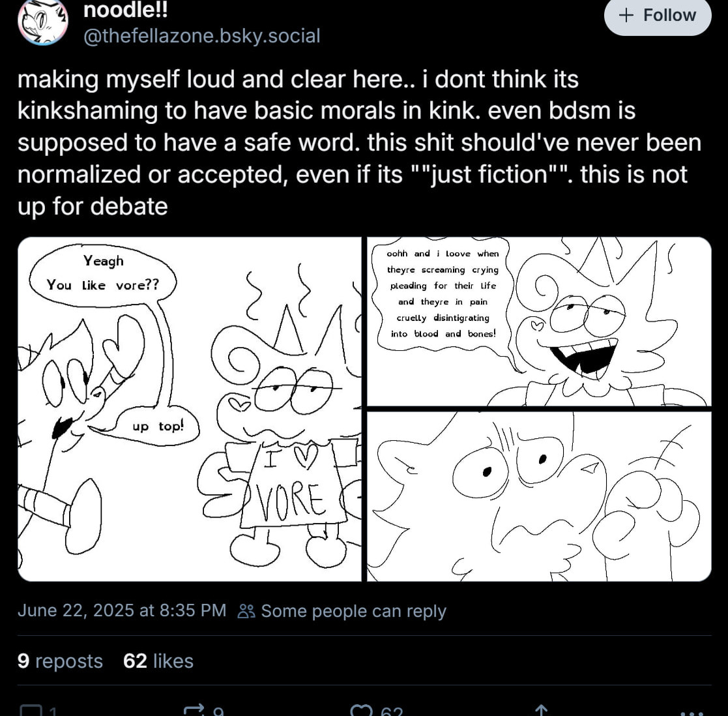This screenshot has height=716, width=728.
Task: Click the repost count next to arrows
Action: pos(218,711)
